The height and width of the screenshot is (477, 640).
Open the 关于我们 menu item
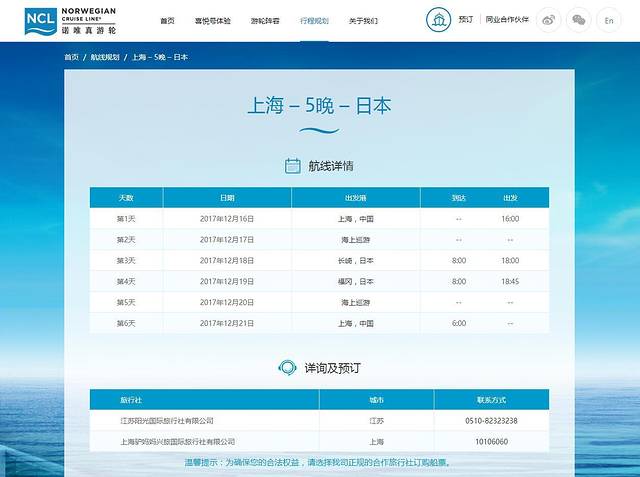363,20
